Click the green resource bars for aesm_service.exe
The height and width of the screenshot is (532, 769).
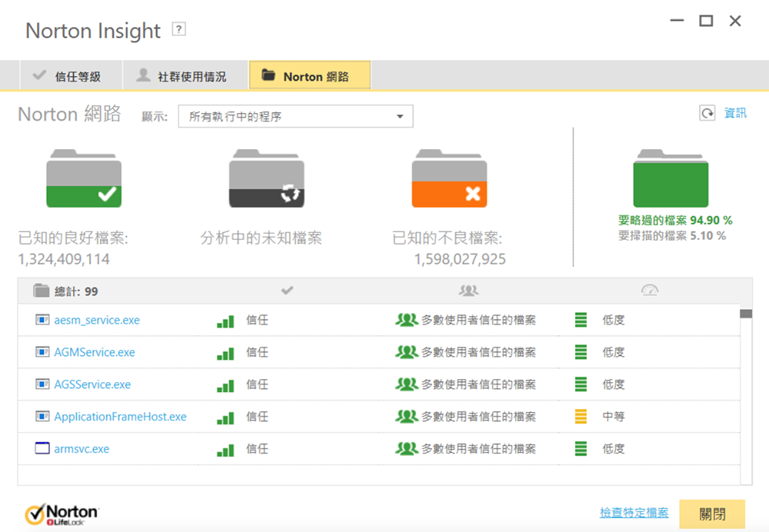click(x=581, y=320)
